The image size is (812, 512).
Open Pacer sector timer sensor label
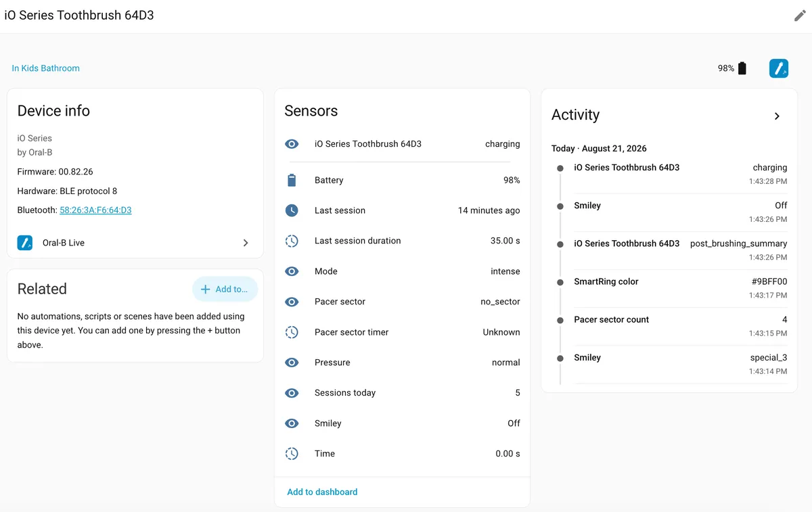(351, 332)
